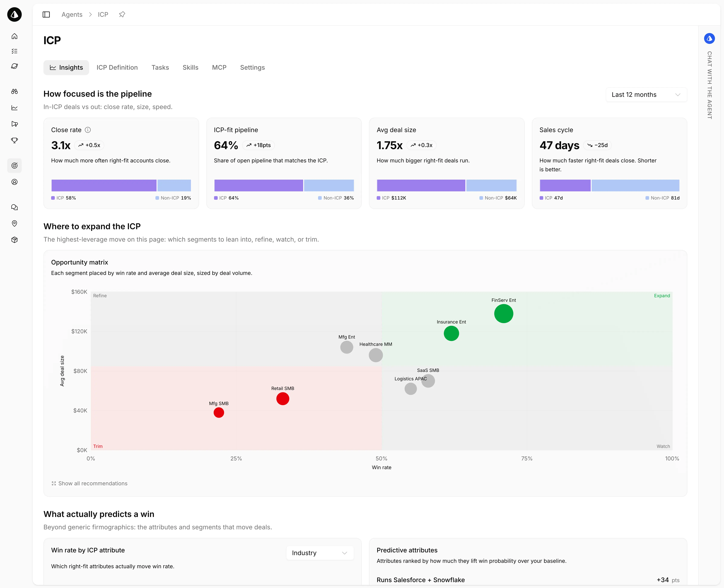Select the Mfg SMB bubble
Viewport: 724px width, 588px height.
(219, 413)
